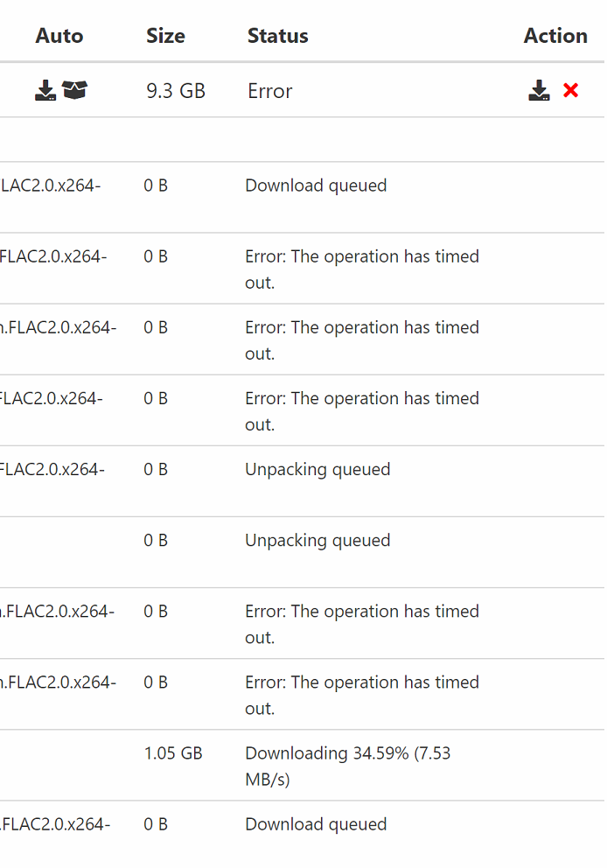Select the first 'Unpacking queued' entry
607x868 pixels.
pos(317,469)
